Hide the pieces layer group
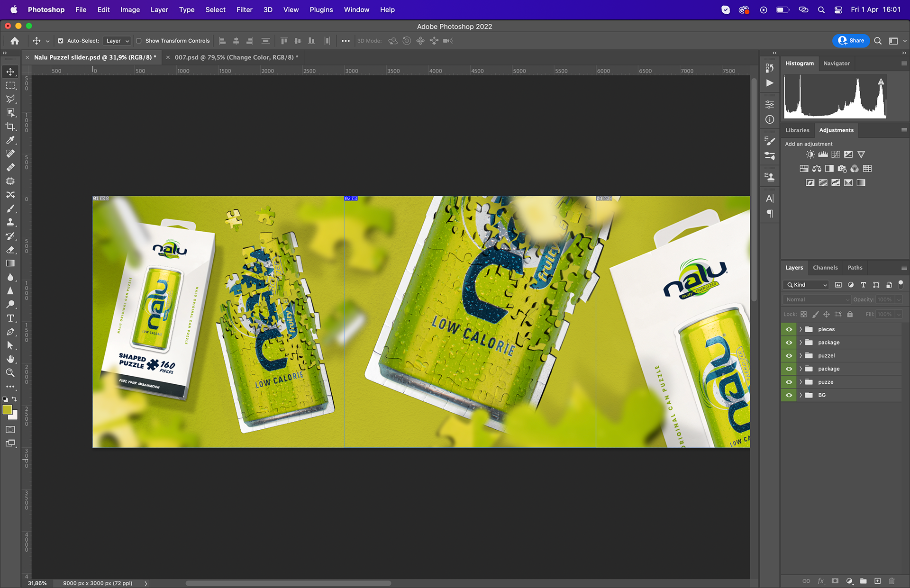This screenshot has height=588, width=910. coord(789,329)
